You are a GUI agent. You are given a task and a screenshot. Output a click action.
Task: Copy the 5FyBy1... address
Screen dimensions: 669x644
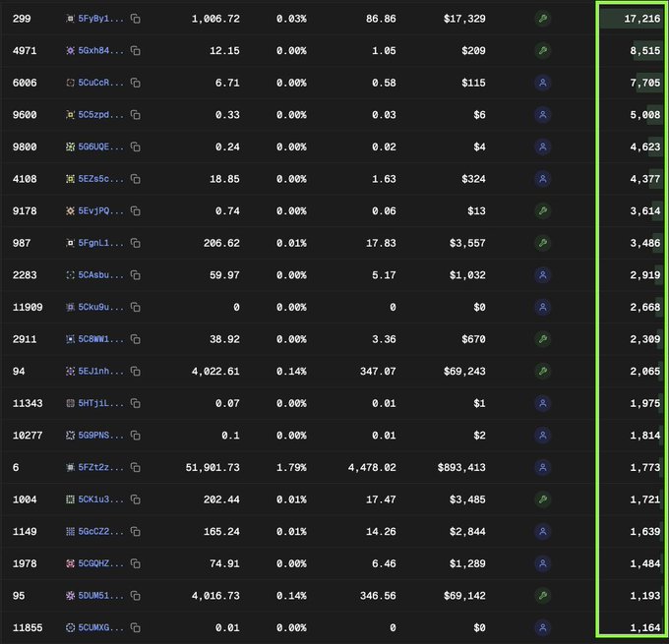coord(135,19)
